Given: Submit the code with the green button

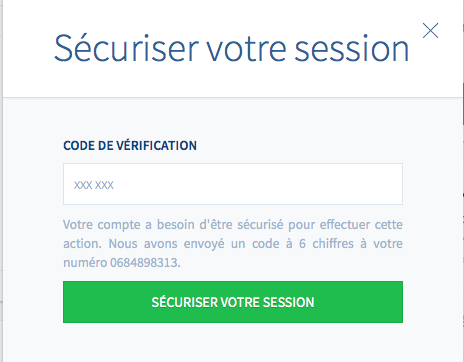Looking at the screenshot, I should (x=233, y=302).
